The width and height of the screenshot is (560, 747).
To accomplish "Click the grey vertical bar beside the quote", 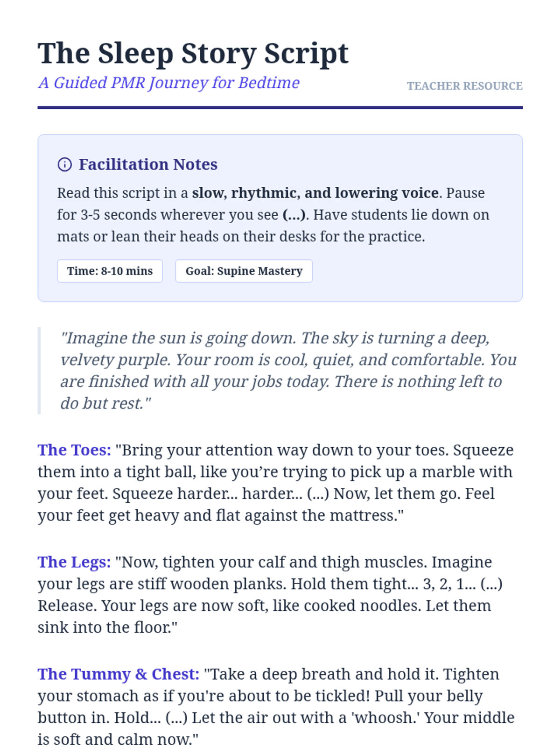I will 39,370.
